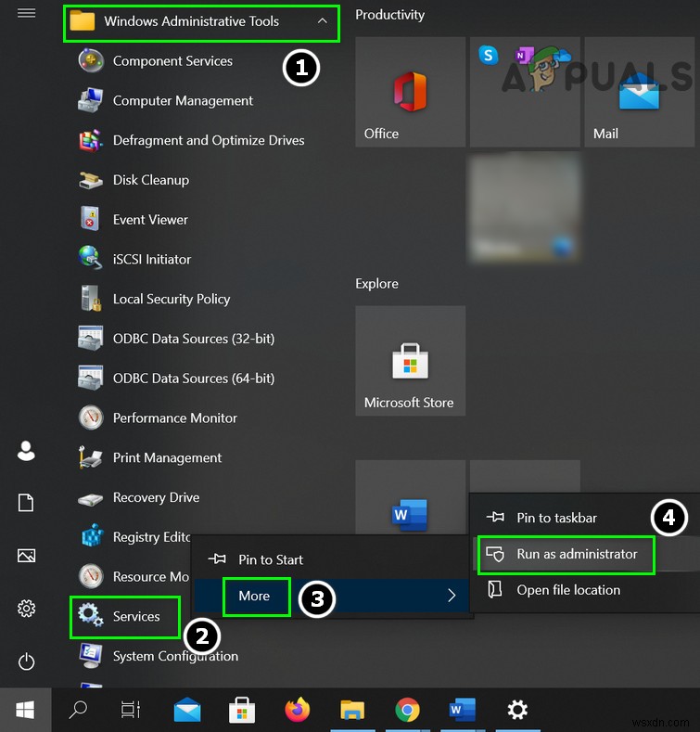The height and width of the screenshot is (732, 700).
Task: Select Services list entry text
Action: click(x=136, y=616)
